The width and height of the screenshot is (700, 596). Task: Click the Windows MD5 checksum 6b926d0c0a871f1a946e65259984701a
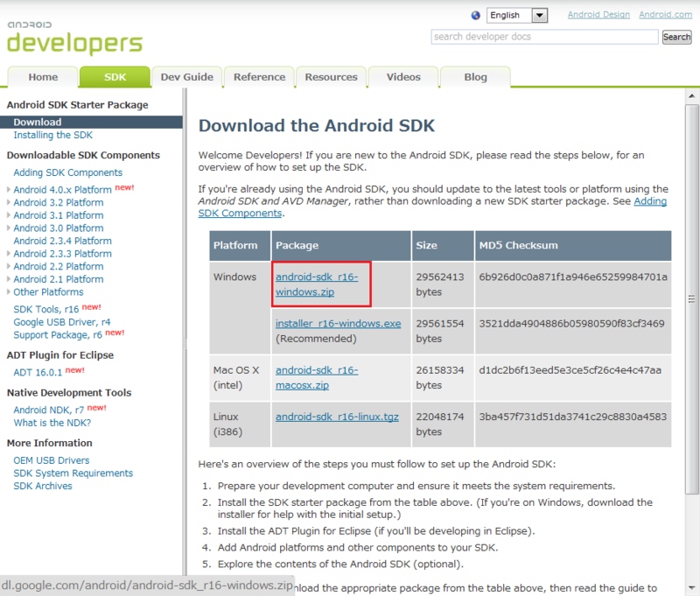tap(573, 277)
